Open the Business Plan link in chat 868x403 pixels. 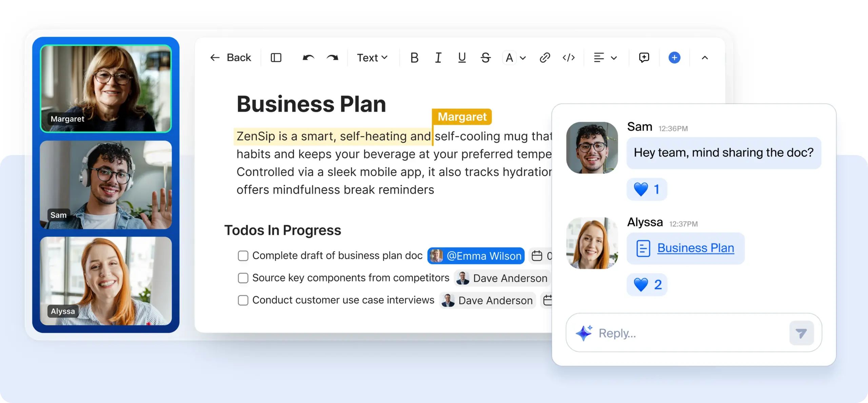click(695, 248)
